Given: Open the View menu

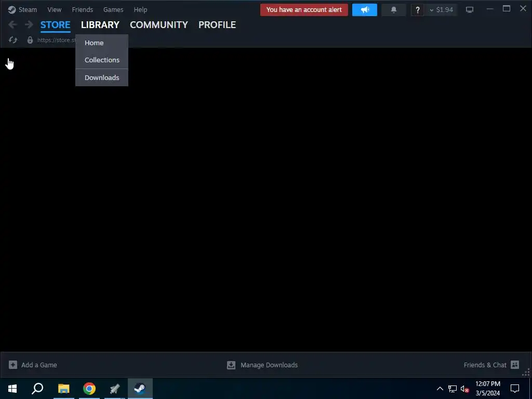Looking at the screenshot, I should [x=54, y=9].
